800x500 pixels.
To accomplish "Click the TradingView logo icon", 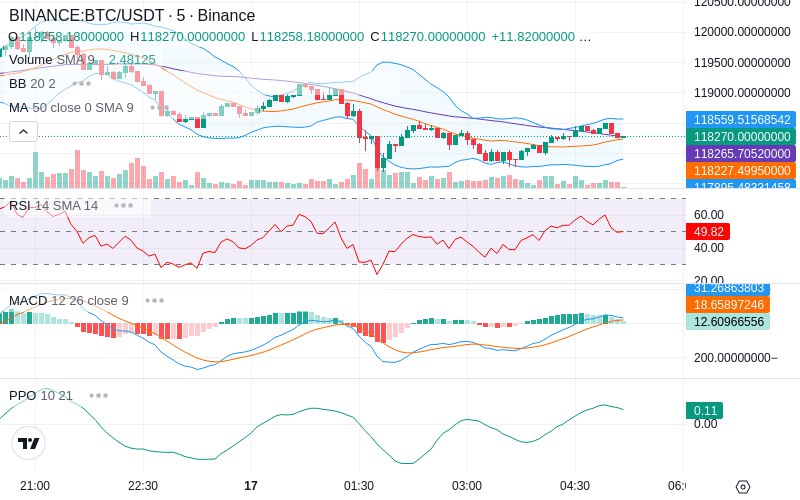I will 29,443.
